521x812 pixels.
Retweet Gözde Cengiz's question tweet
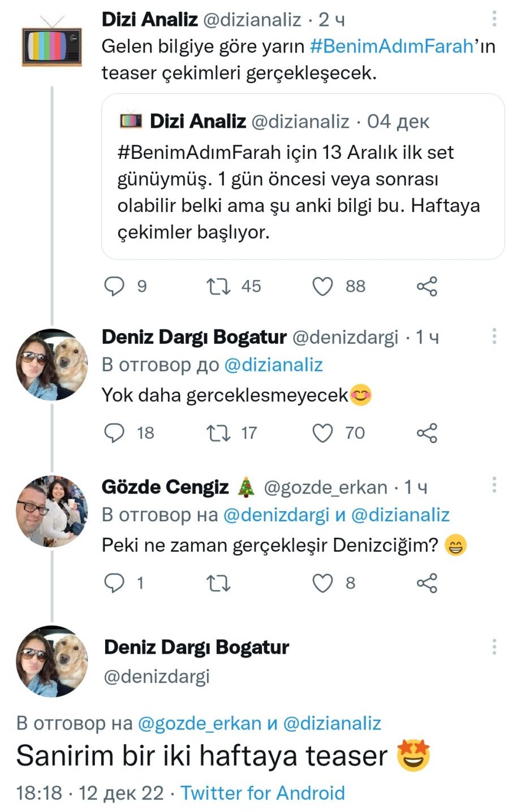coord(218,583)
